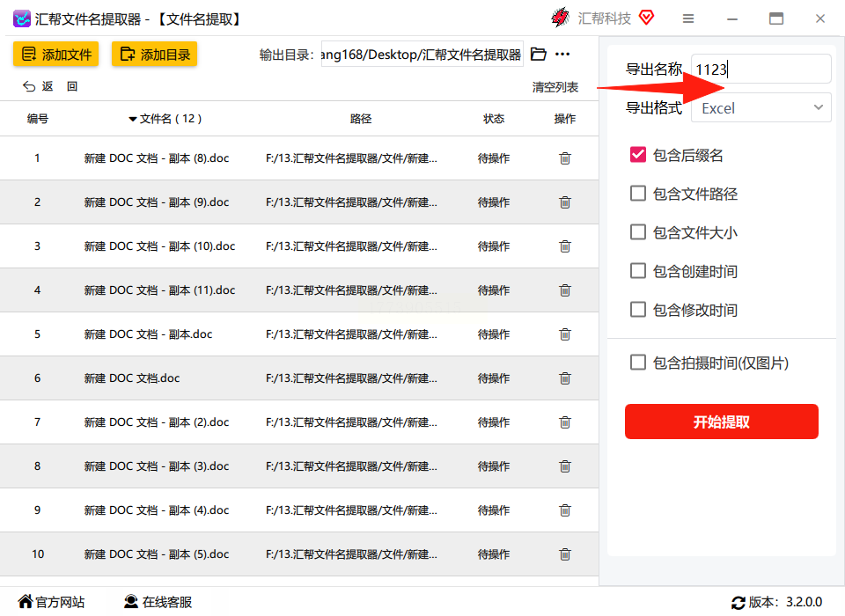The width and height of the screenshot is (845, 616).
Task: Open 在线客服 online support
Action: click(x=158, y=603)
